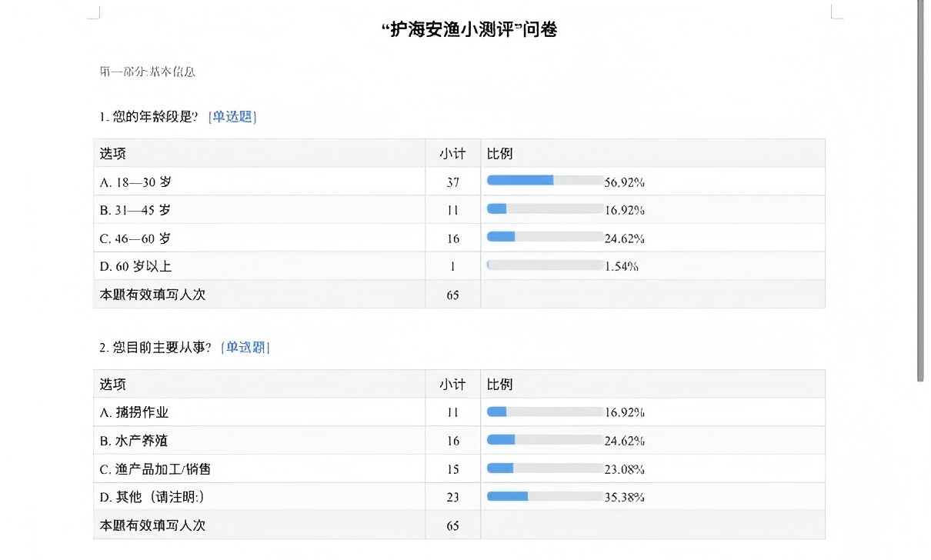Click the 35.38% progress bar for 其他
931x560 pixels.
pyautogui.click(x=545, y=496)
